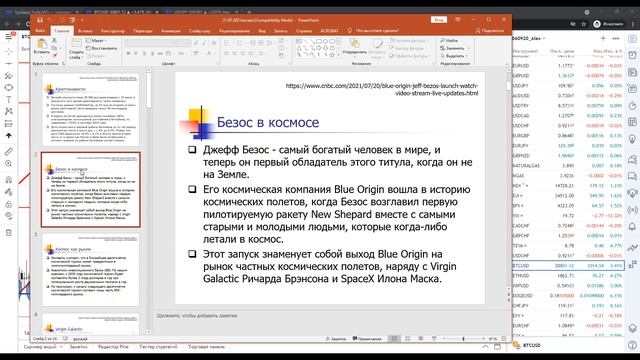Open watchlist three-dots menu

coord(616,38)
